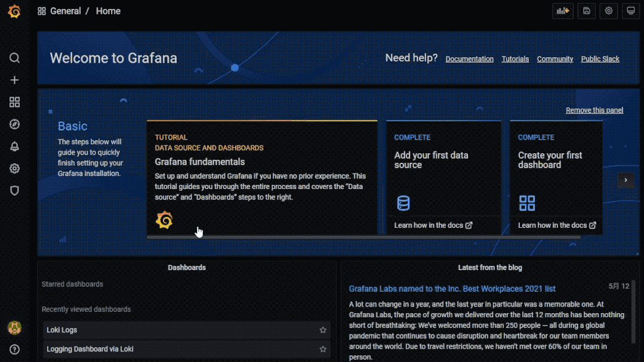Click the General breadcrumb
644x362 pixels.
(65, 11)
